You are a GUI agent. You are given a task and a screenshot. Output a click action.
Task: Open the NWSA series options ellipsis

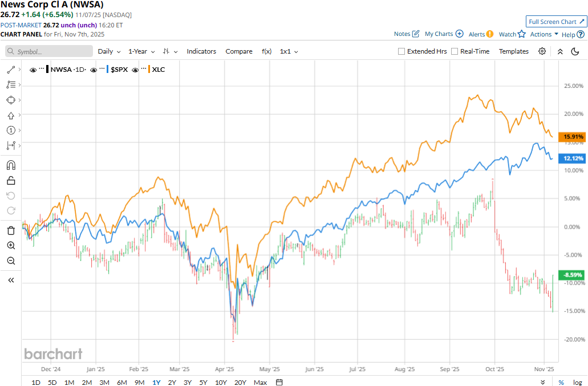click(x=41, y=68)
